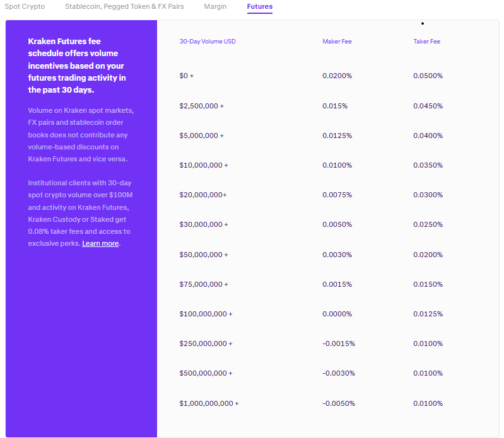
Task: Click the 0.0250% taker fee value
Action: click(x=428, y=224)
